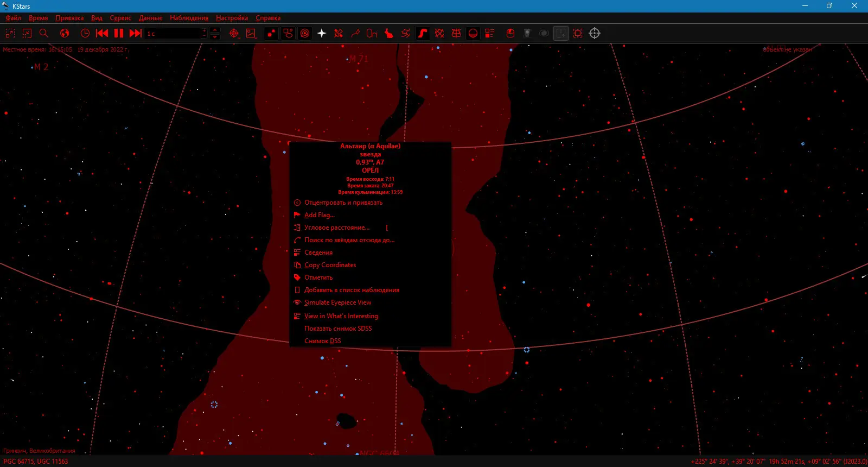Choose Add Flag... in context menu
Image resolution: width=868 pixels, height=467 pixels.
(370, 215)
